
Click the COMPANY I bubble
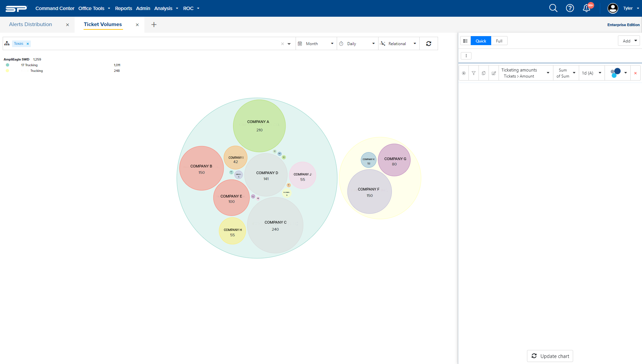coord(235,157)
